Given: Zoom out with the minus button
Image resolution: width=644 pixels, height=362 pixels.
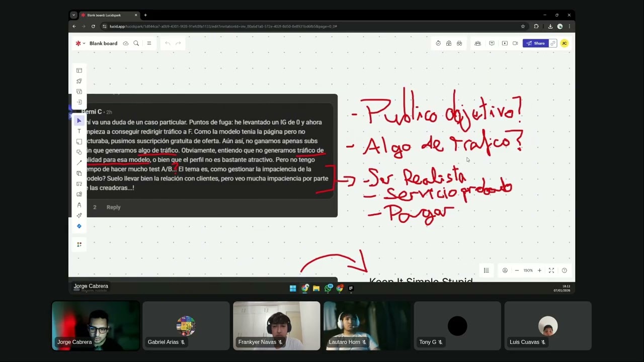Looking at the screenshot, I should pyautogui.click(x=517, y=270).
